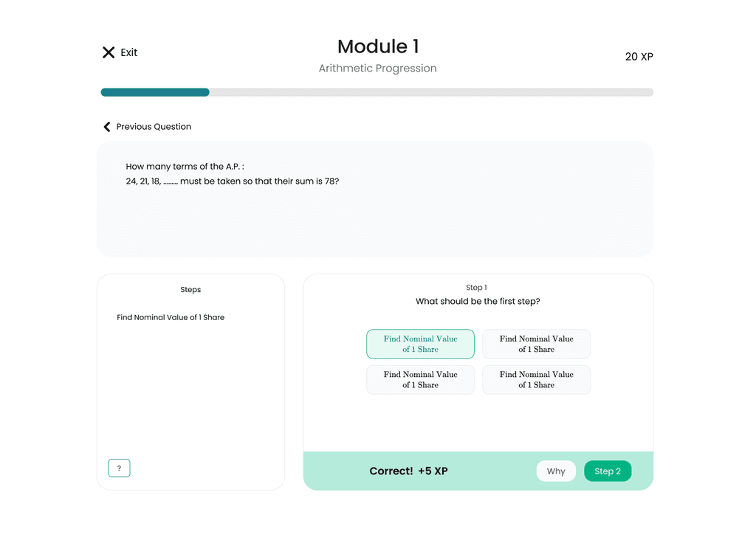Go to Previous Question
Image resolution: width=756 pixels, height=537 pixels.
[x=154, y=127]
